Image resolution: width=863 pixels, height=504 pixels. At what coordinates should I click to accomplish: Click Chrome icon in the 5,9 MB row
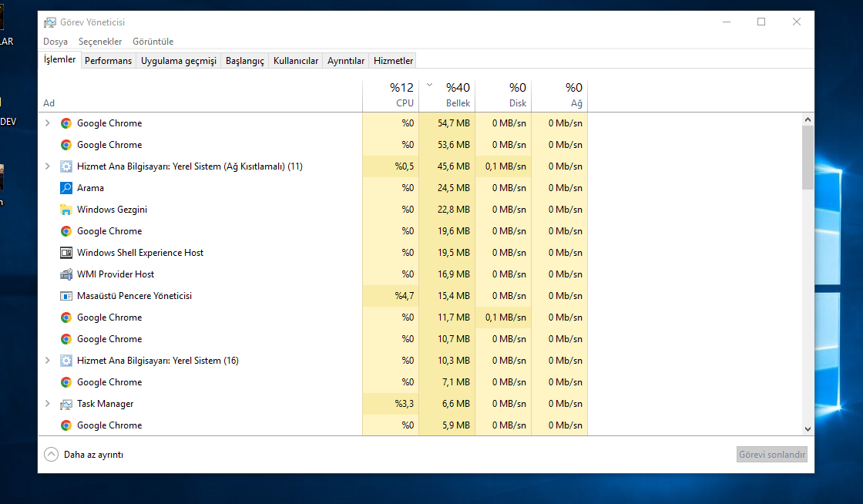point(66,425)
